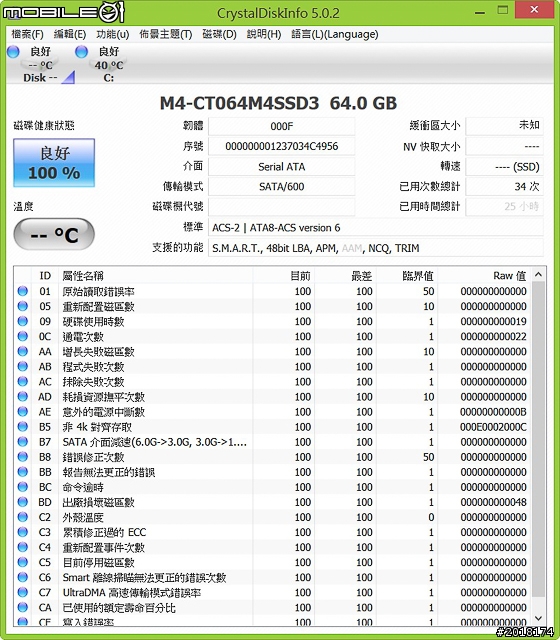Click raw value 000E0002000C

[x=493, y=427]
